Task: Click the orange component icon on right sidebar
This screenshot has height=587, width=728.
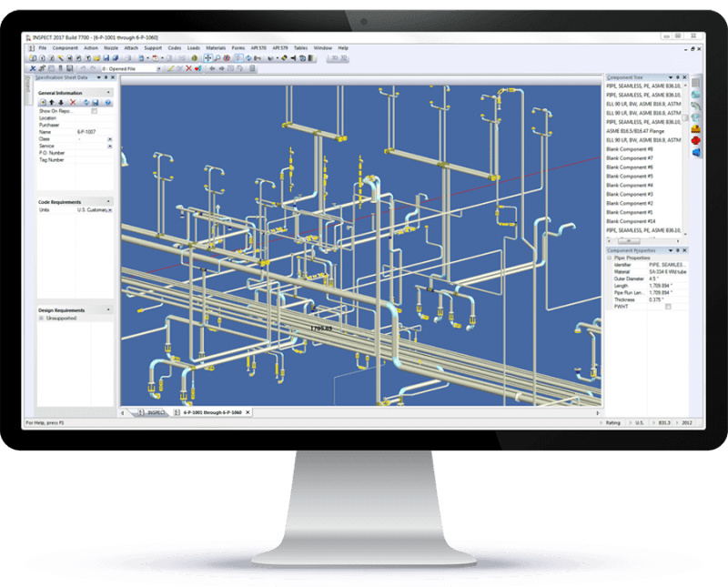Action: coord(695,128)
